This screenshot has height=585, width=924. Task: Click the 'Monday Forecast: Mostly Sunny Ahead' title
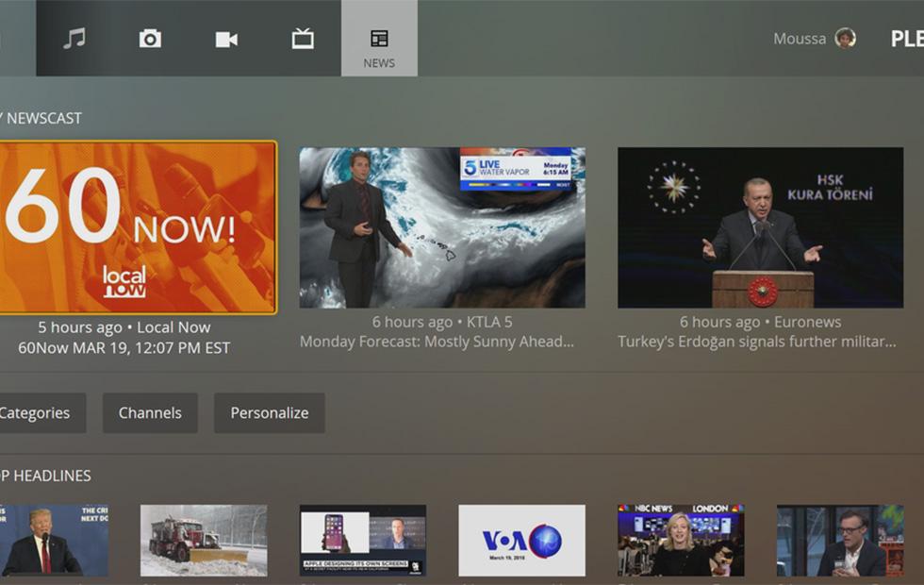(437, 342)
